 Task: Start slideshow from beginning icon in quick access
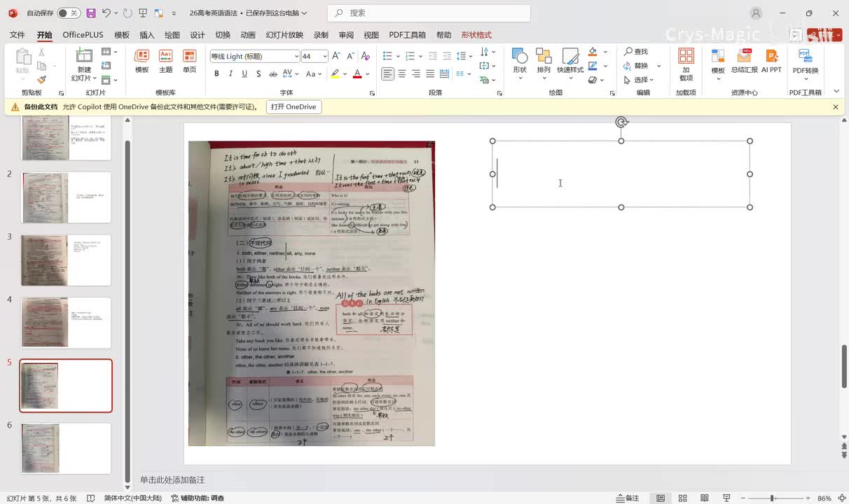pyautogui.click(x=143, y=13)
